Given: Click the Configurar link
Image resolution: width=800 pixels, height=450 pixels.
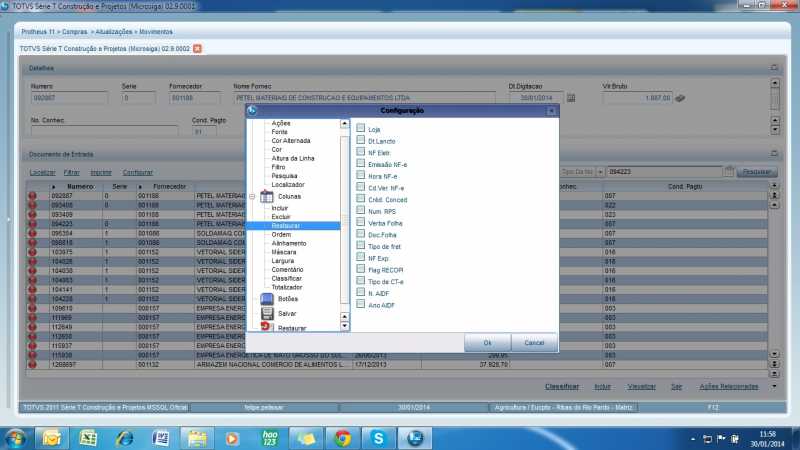Looking at the screenshot, I should point(137,173).
